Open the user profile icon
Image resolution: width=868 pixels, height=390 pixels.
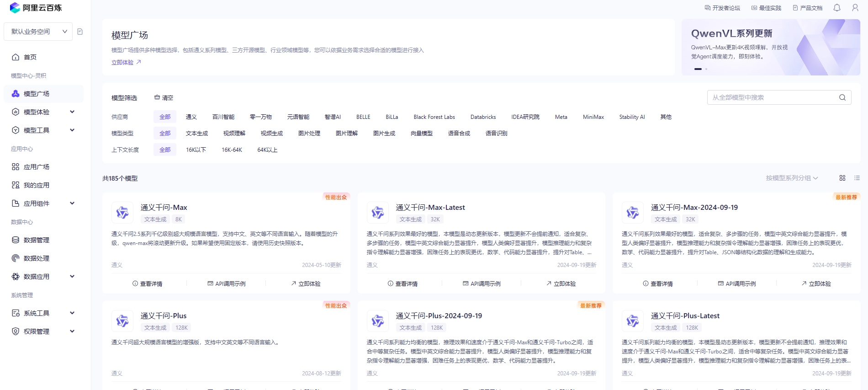pos(855,8)
